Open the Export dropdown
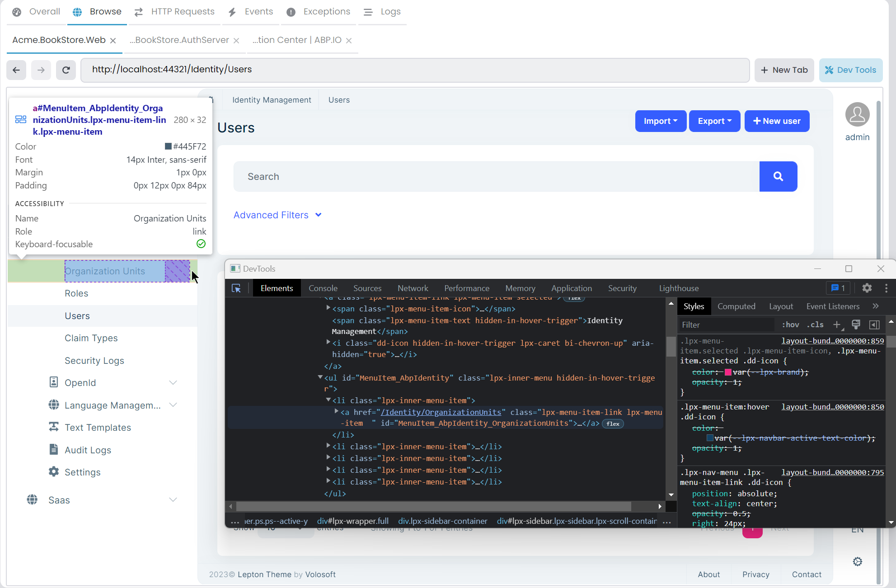The image size is (896, 588). pos(714,121)
